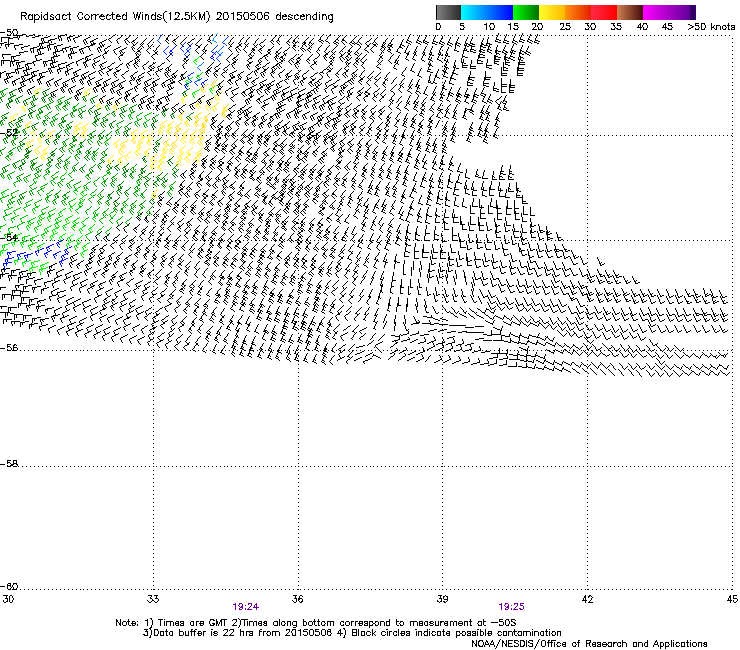Click the NOAA/NESDIS credit line

(x=589, y=643)
